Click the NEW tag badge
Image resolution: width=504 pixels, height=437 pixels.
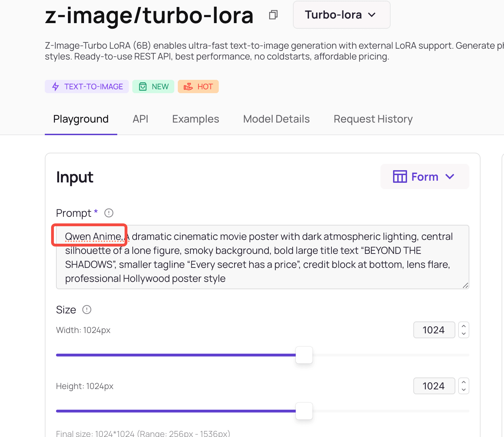pos(153,86)
